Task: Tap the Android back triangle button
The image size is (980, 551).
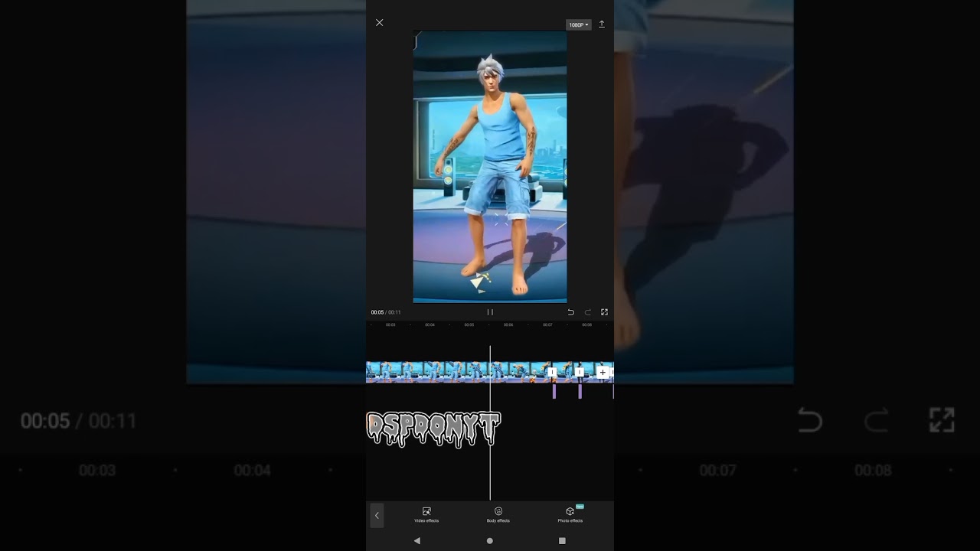Action: pyautogui.click(x=417, y=540)
